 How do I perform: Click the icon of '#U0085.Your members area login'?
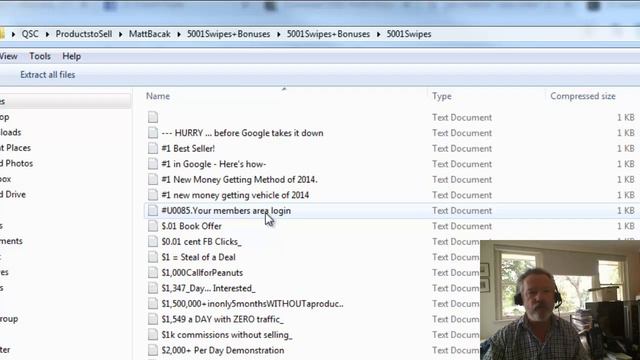tap(153, 210)
